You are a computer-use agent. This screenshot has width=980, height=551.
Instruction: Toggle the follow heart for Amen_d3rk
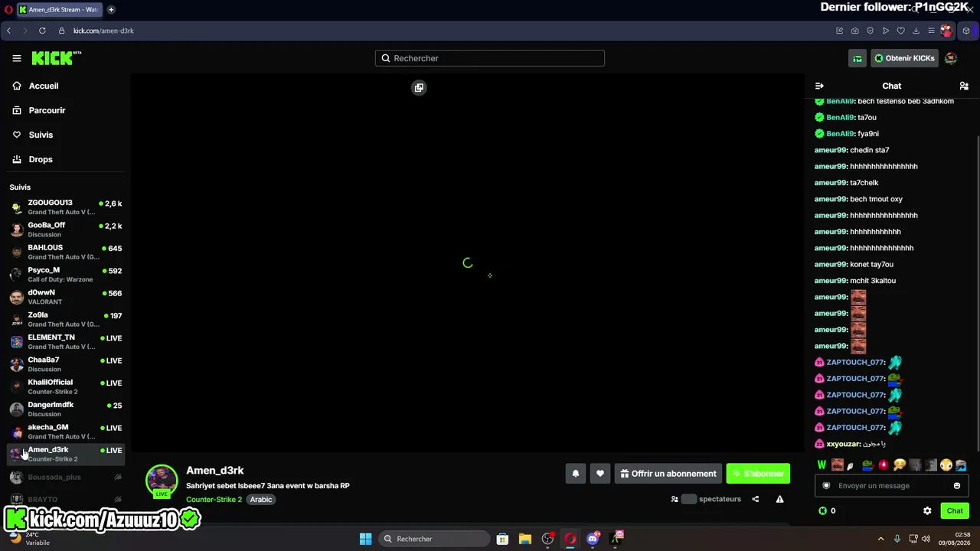point(600,474)
